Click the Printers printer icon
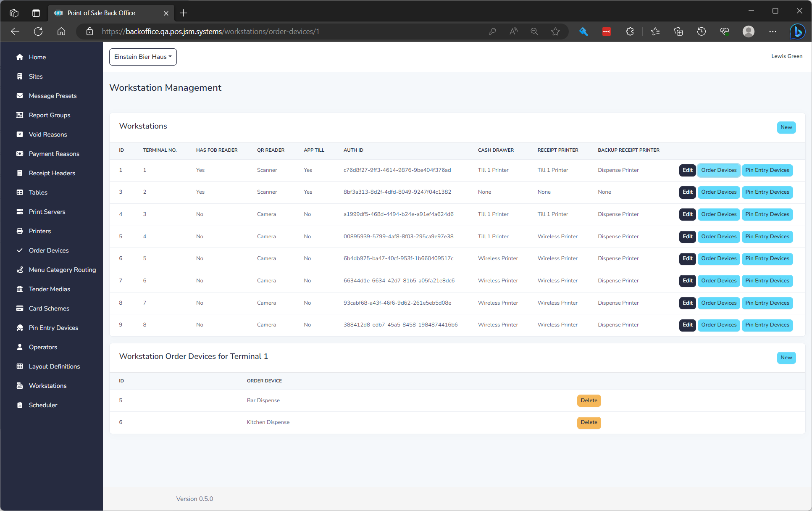The width and height of the screenshot is (812, 511). click(20, 231)
